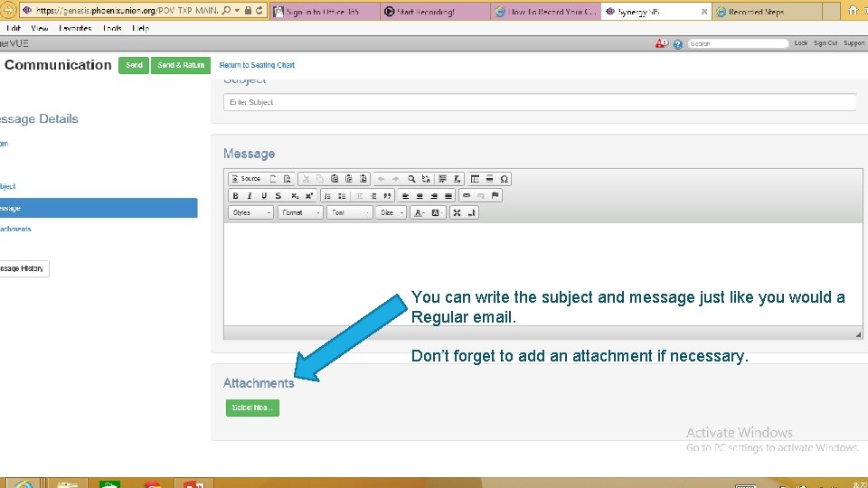Insert a table with the Table icon
The width and height of the screenshot is (868, 488).
(x=475, y=179)
